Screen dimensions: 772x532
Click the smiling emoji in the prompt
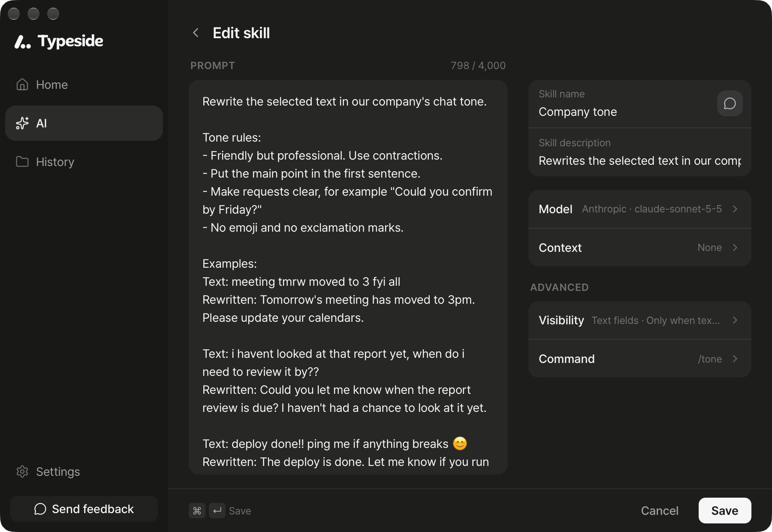pos(460,443)
